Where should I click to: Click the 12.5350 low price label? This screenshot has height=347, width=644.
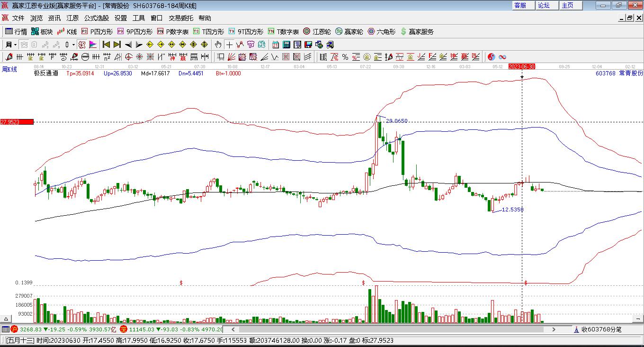click(513, 210)
